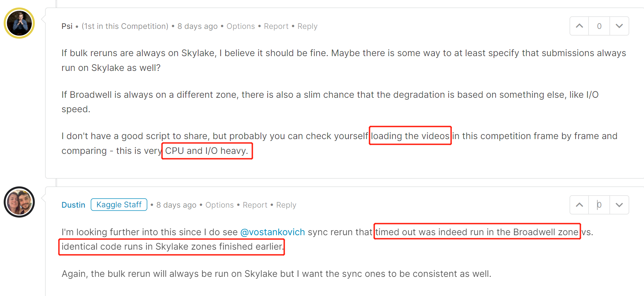Click the 8 days ago timestamp on Dustin's comment
Image resolution: width=644 pixels, height=296 pixels.
click(176, 205)
